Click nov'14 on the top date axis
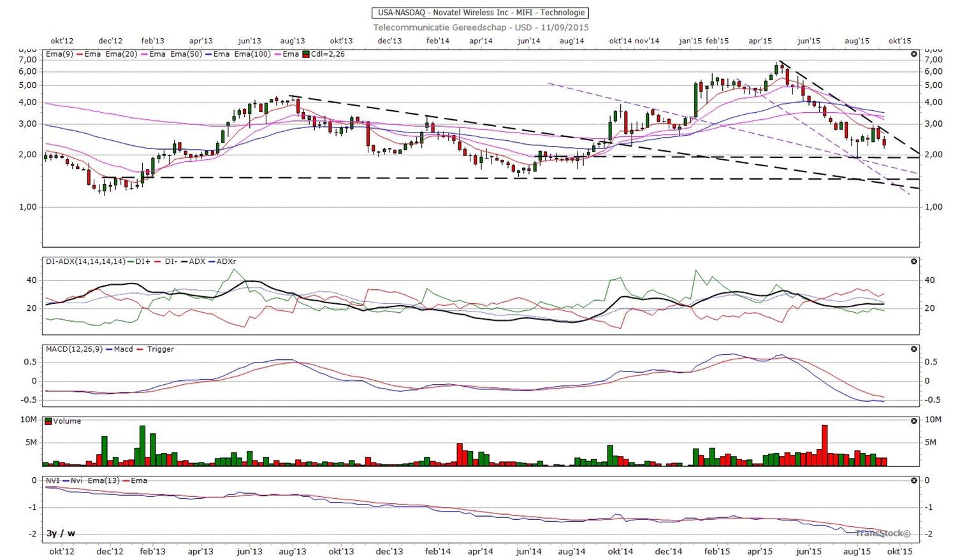 click(647, 41)
